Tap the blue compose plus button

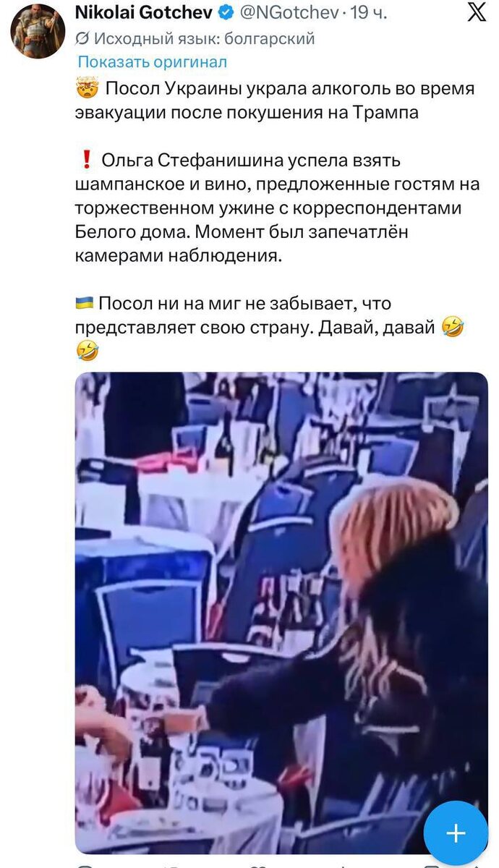(x=456, y=833)
